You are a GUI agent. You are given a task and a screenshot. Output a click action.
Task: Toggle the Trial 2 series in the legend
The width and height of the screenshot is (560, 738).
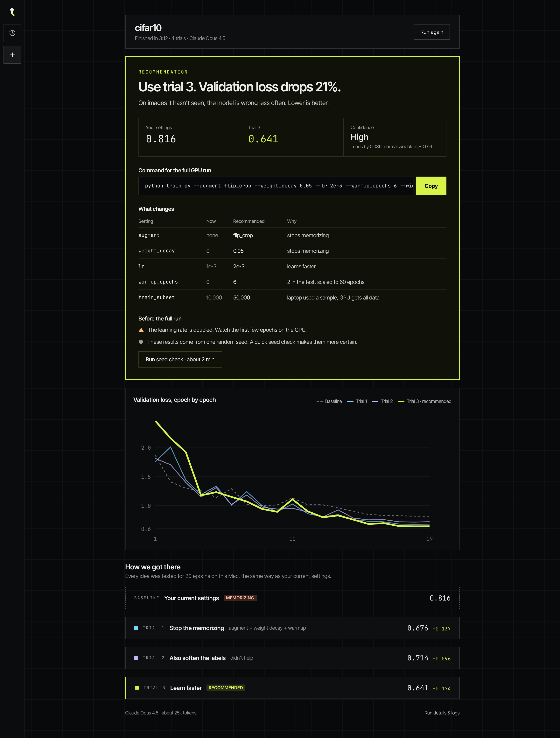[x=382, y=401]
